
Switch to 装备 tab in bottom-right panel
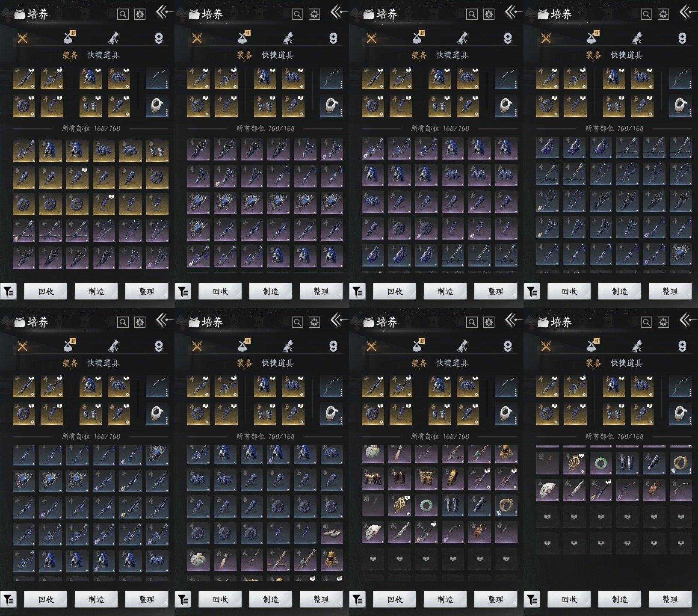(594, 363)
